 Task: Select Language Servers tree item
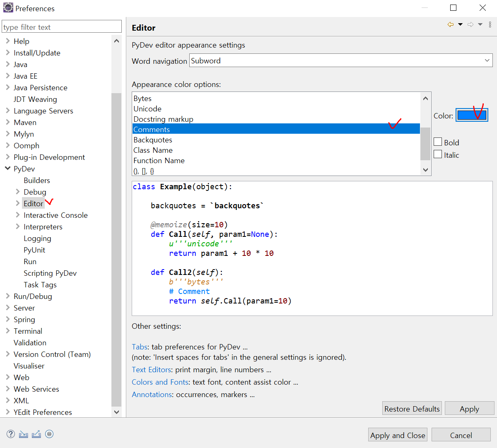(x=43, y=111)
